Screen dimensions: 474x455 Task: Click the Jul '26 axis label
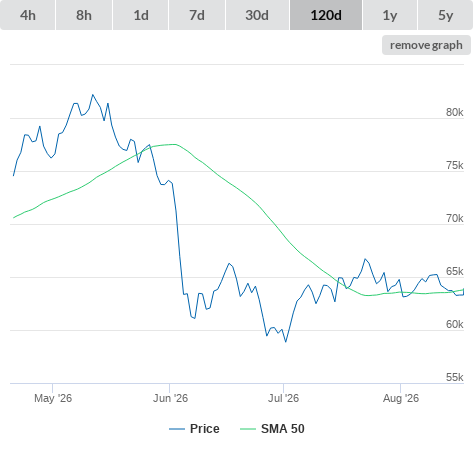(x=283, y=398)
